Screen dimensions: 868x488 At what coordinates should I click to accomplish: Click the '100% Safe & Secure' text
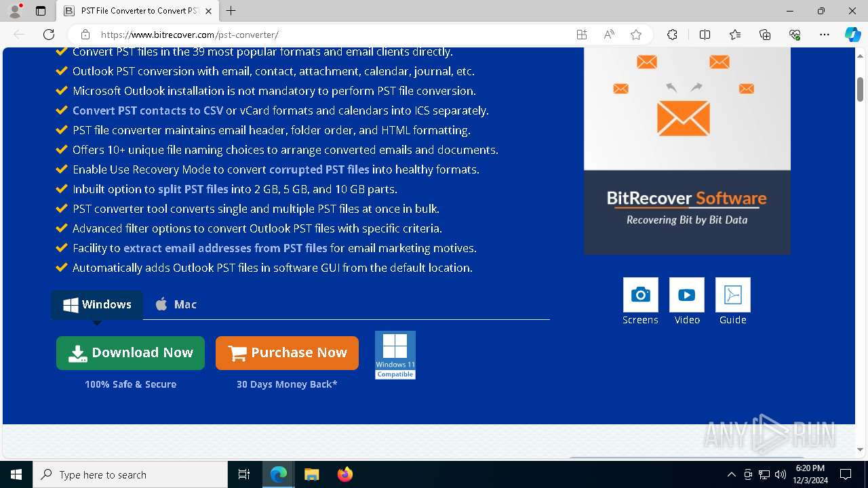[130, 384]
